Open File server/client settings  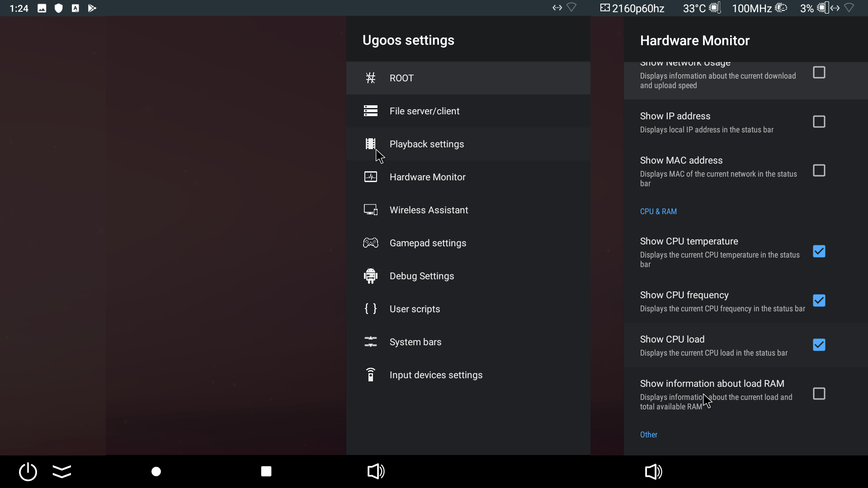(x=468, y=111)
